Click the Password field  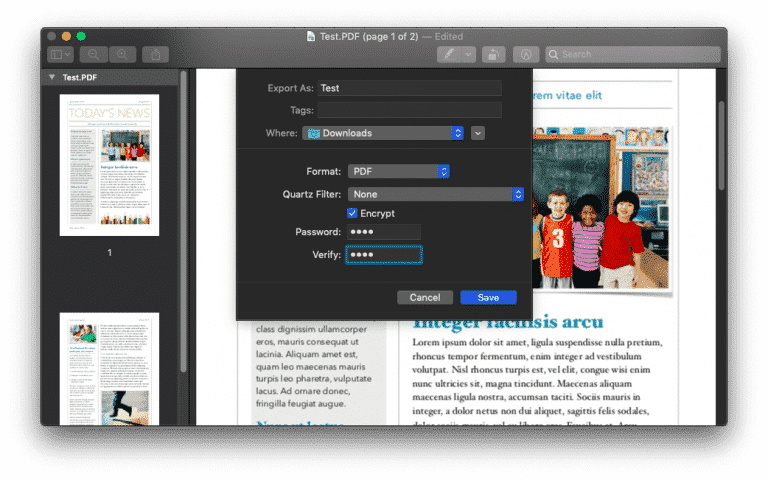point(383,233)
